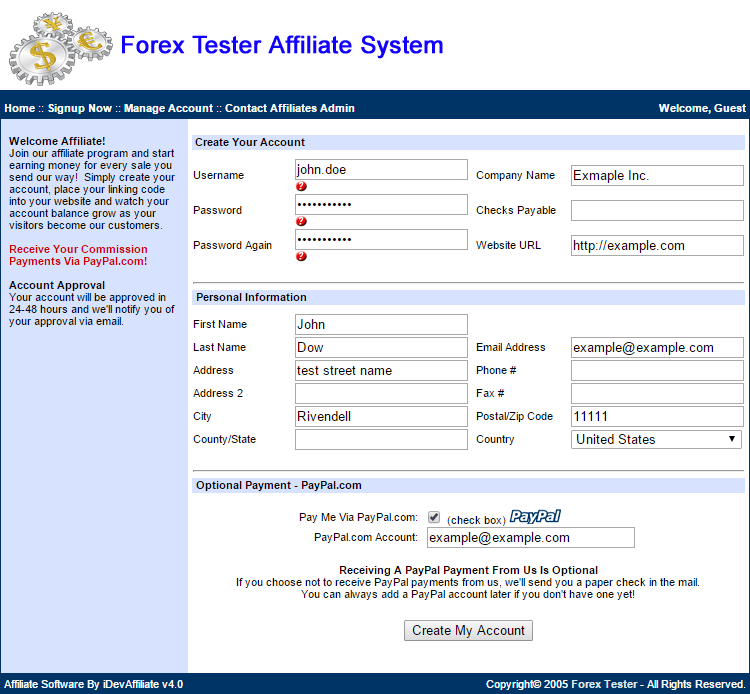Click the Postal/Zip Code field
The width and height of the screenshot is (750, 694).
tap(657, 416)
